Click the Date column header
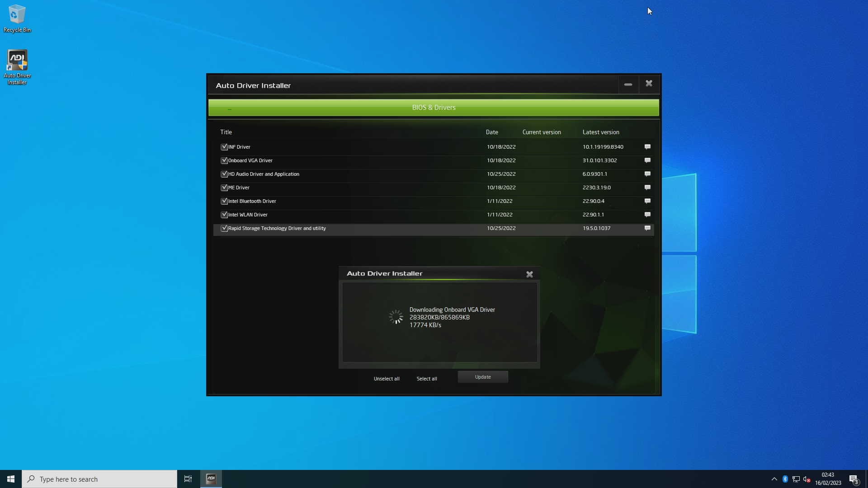The height and width of the screenshot is (488, 868). pos(492,132)
